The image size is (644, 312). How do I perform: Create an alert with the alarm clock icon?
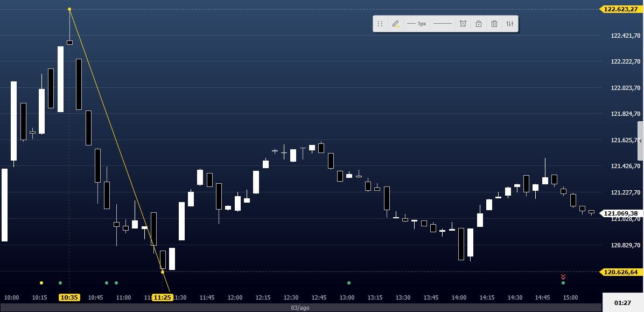point(463,24)
